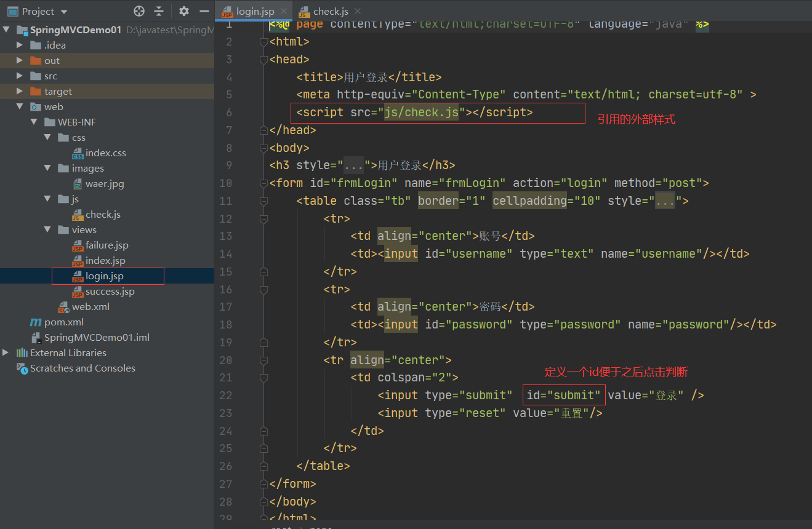The width and height of the screenshot is (812, 529).
Task: Switch to the login.jsp editor tab
Action: click(255, 11)
